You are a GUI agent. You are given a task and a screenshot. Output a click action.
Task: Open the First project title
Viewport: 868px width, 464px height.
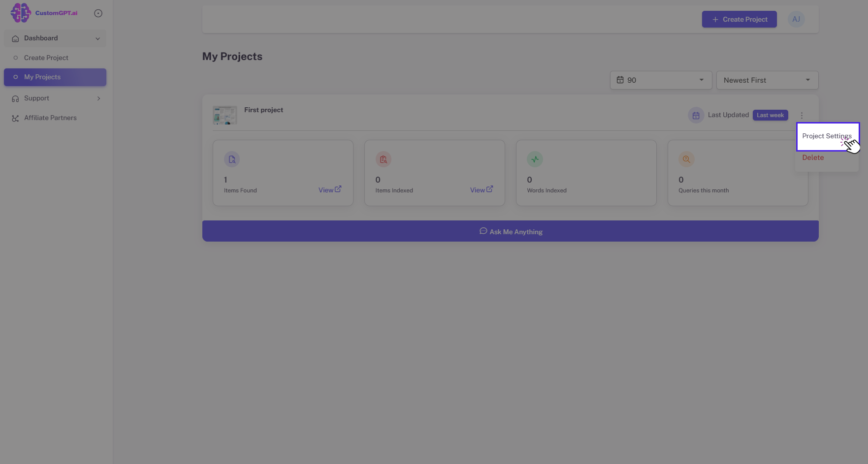263,110
